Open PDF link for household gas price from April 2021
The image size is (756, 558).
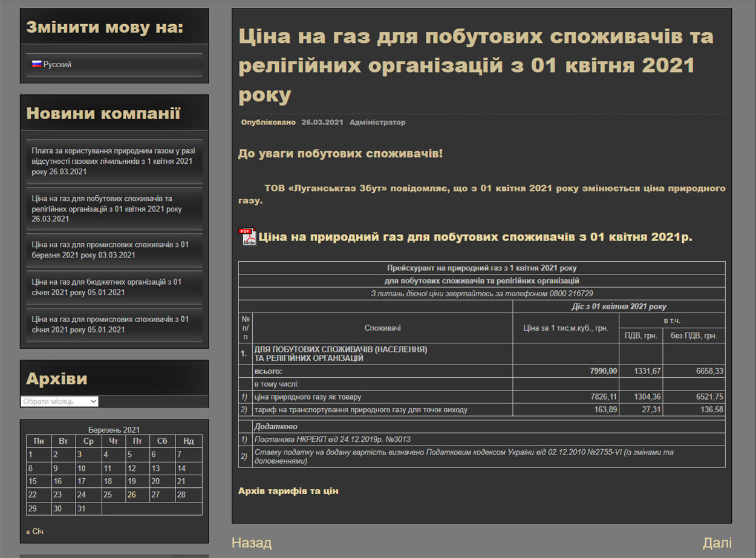pyautogui.click(x=476, y=237)
